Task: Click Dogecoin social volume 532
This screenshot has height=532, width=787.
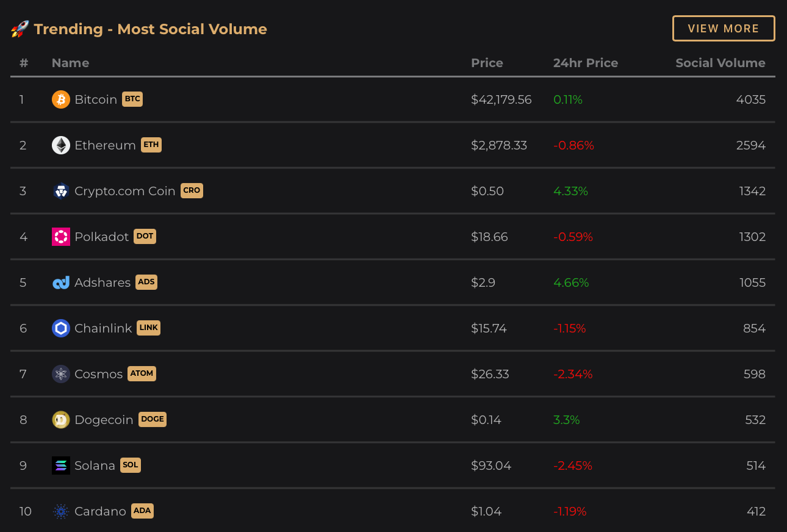Action: coord(755,420)
